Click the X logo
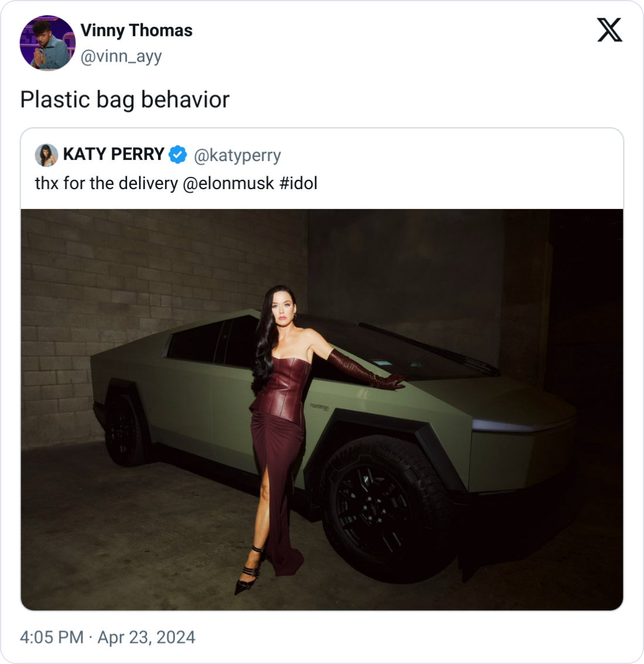Viewport: 644px width, 664px height. click(x=609, y=29)
